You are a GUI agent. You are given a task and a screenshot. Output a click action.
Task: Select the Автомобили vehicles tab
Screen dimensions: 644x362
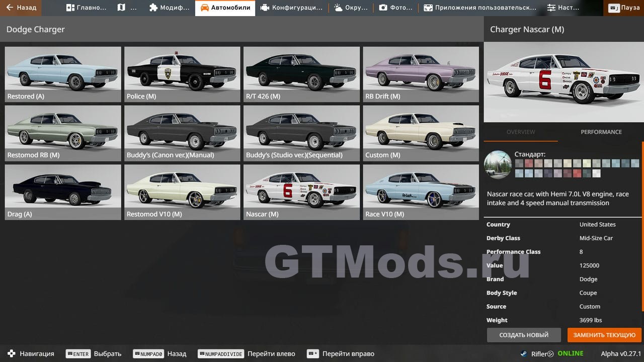click(x=225, y=8)
